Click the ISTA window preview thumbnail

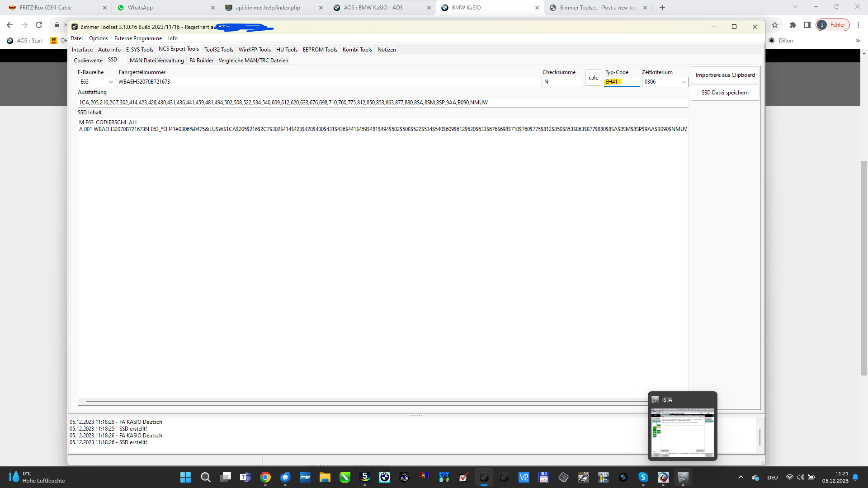(683, 432)
